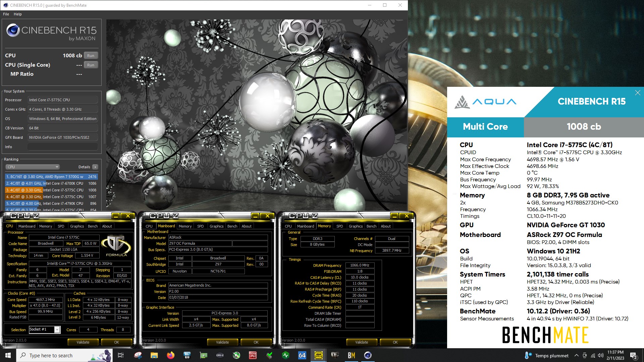The image size is (644, 362).
Task: Open the volume control in system tray
Action: click(x=601, y=356)
